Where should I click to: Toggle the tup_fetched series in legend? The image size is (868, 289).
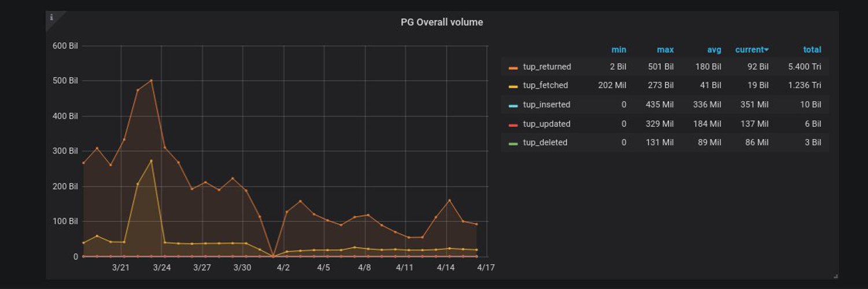tap(545, 86)
